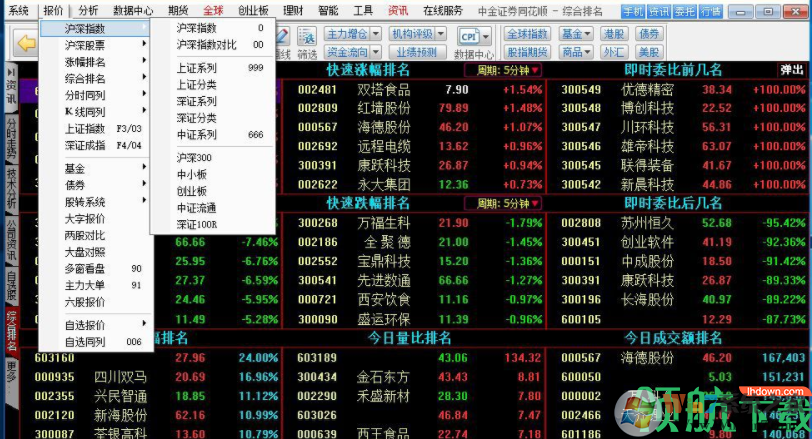Change 周期 for 快速涨幅排名 panel

tap(502, 70)
